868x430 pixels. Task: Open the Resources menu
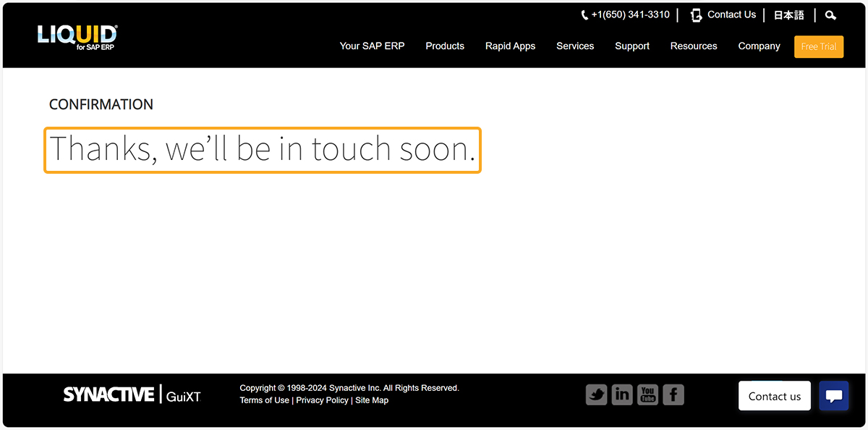pos(694,46)
